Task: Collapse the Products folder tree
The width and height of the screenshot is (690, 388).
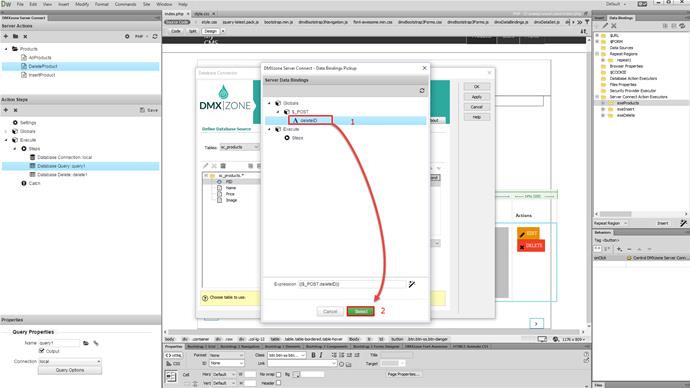Action: [6, 49]
